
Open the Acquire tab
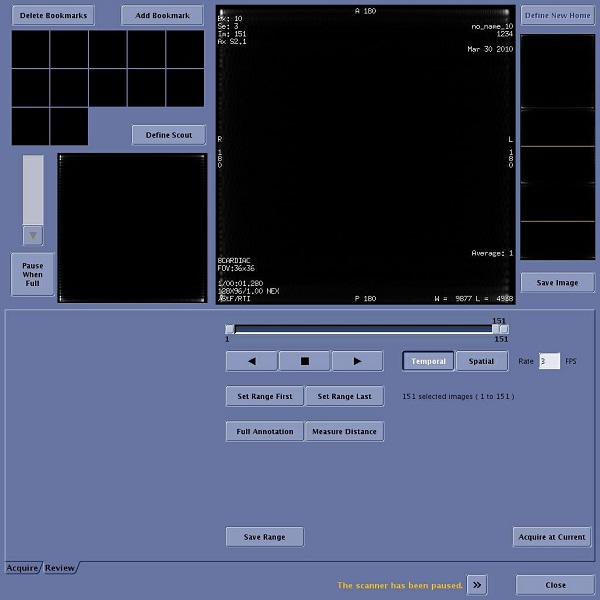click(x=21, y=568)
